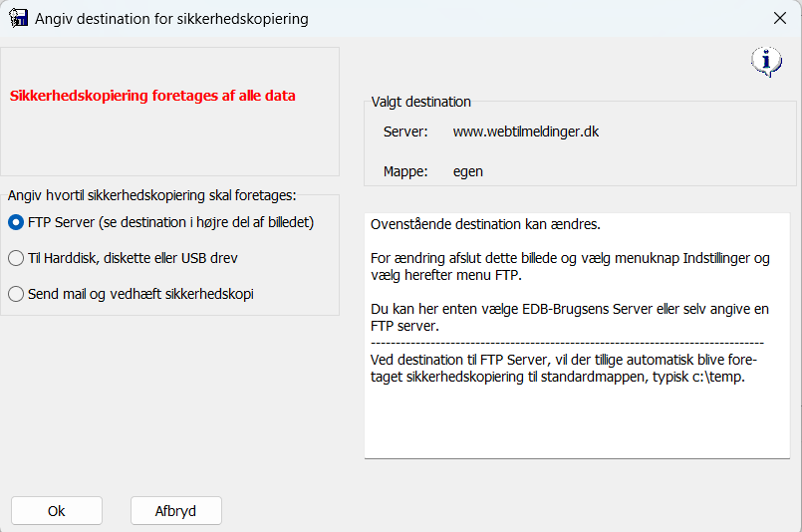Click the Mappe value egen
Screen dimensions: 802x532
coord(468,171)
